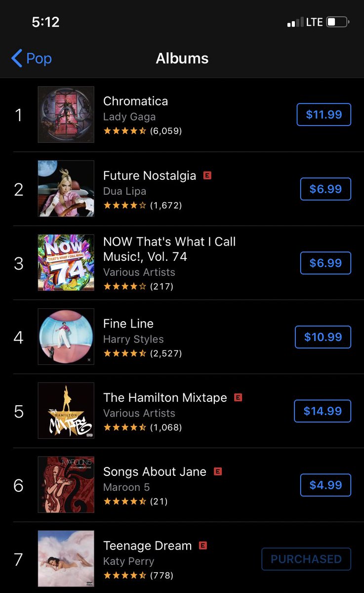
Task: Tap the explicit badge next to Future Nostalgia
Action: [x=207, y=175]
